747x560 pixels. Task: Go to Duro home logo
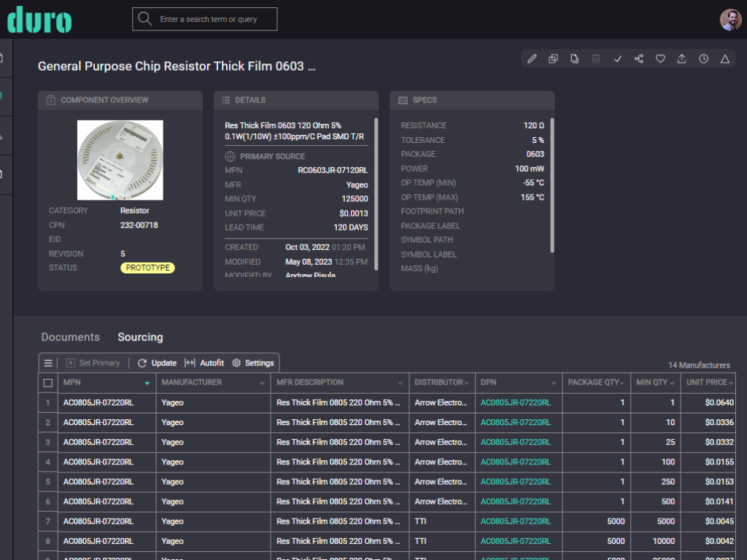click(39, 20)
